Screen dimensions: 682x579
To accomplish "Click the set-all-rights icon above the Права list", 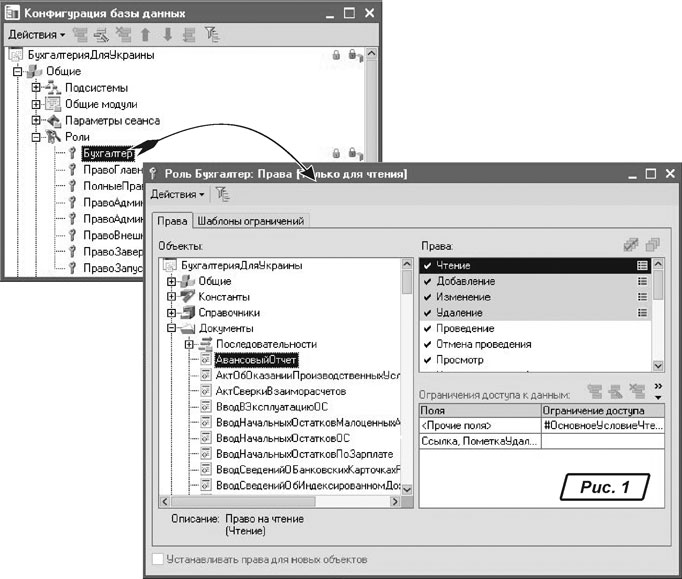I will click(x=631, y=245).
